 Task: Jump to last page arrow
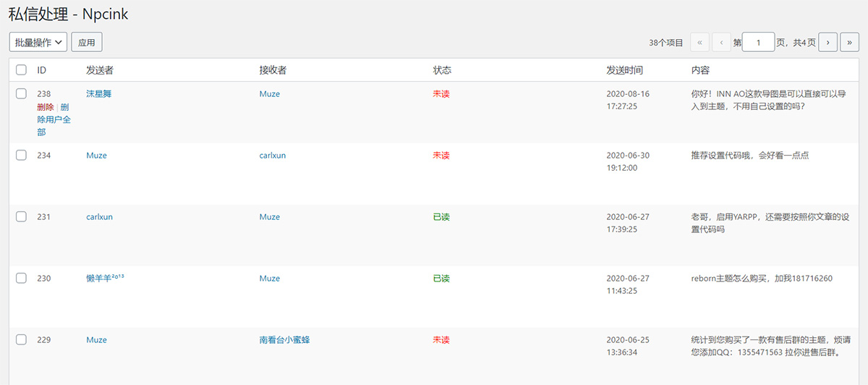(x=849, y=43)
